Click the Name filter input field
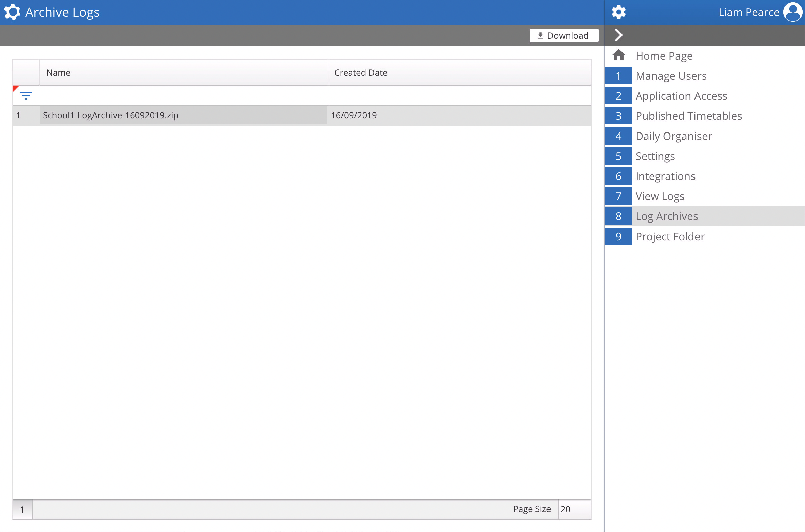 tap(184, 96)
